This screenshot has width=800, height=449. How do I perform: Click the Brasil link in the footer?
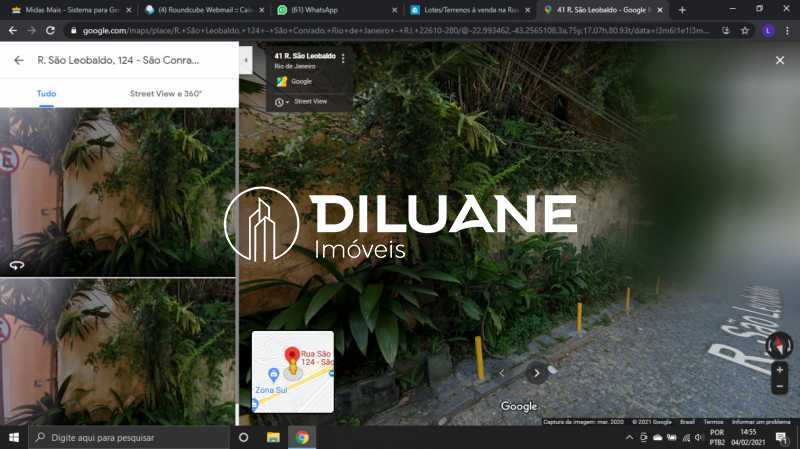coord(687,422)
